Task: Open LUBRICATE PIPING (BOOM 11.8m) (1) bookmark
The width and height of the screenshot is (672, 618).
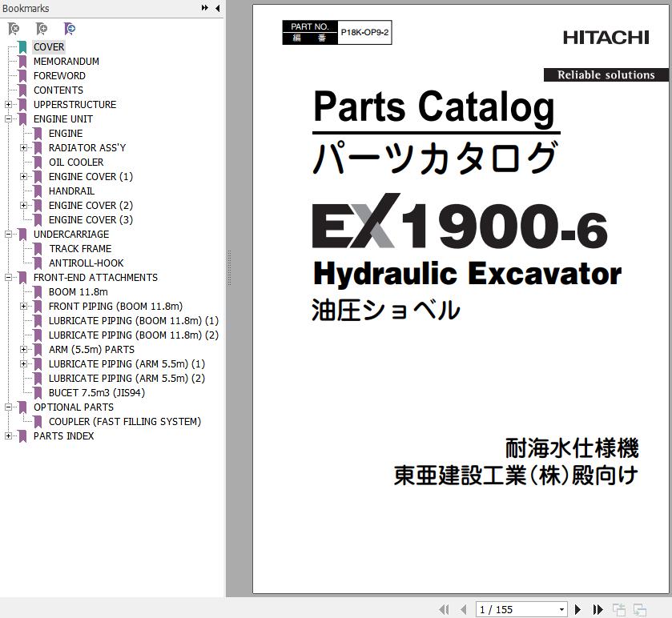Action: (134, 321)
